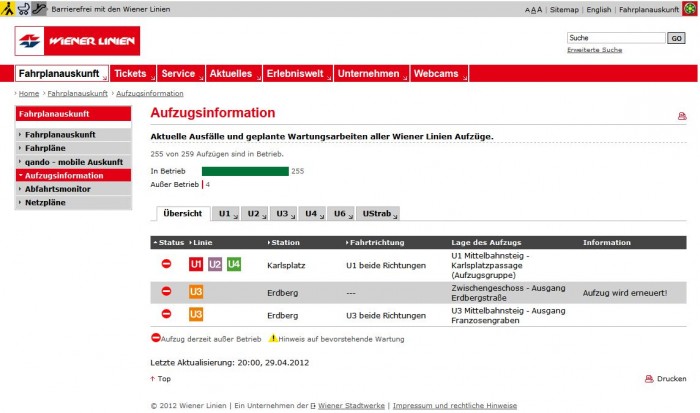Switch to the U1 tab
Viewport: 700px width, 413px height.
click(x=226, y=214)
